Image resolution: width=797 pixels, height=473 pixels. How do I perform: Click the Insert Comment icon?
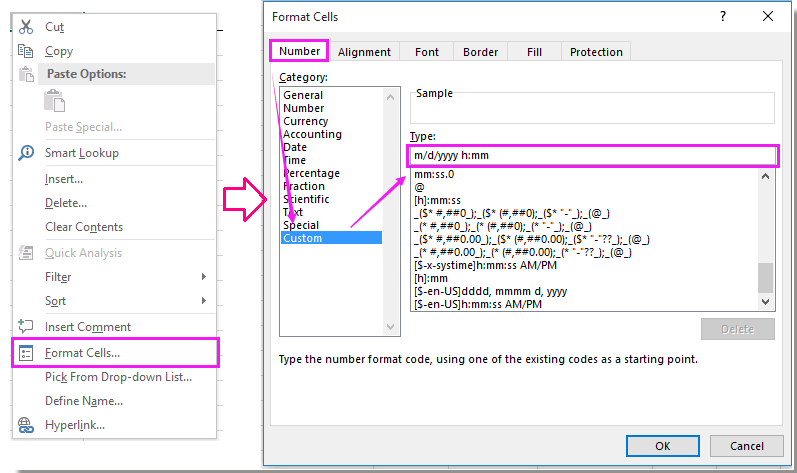26,327
